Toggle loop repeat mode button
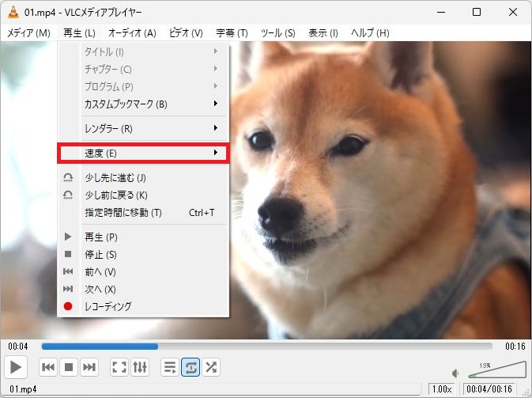Viewport: 532px width, 398px height. (x=191, y=367)
